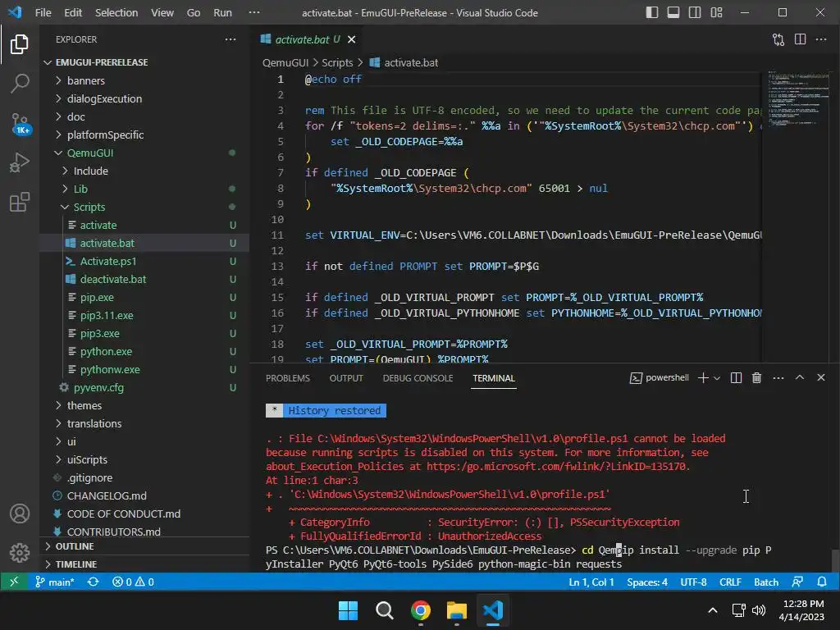Toggle the secondary side bar layout
Image resolution: width=840 pixels, height=630 pixels.
(x=695, y=12)
